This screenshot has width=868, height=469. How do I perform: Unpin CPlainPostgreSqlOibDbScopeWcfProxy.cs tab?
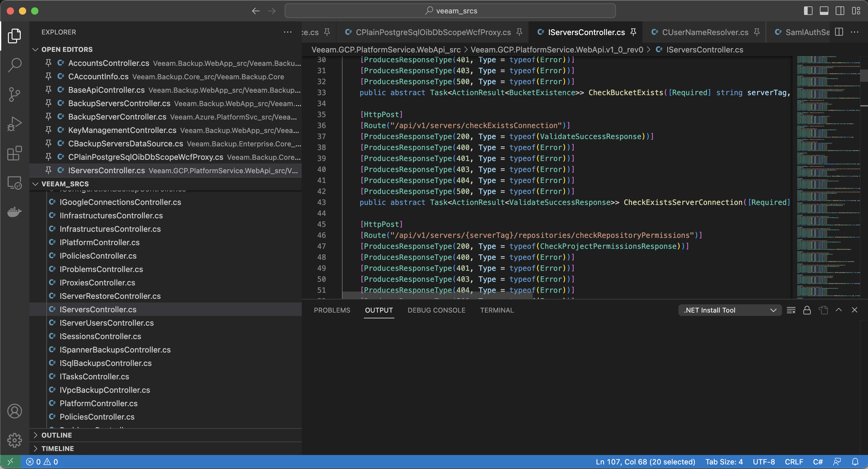(520, 32)
